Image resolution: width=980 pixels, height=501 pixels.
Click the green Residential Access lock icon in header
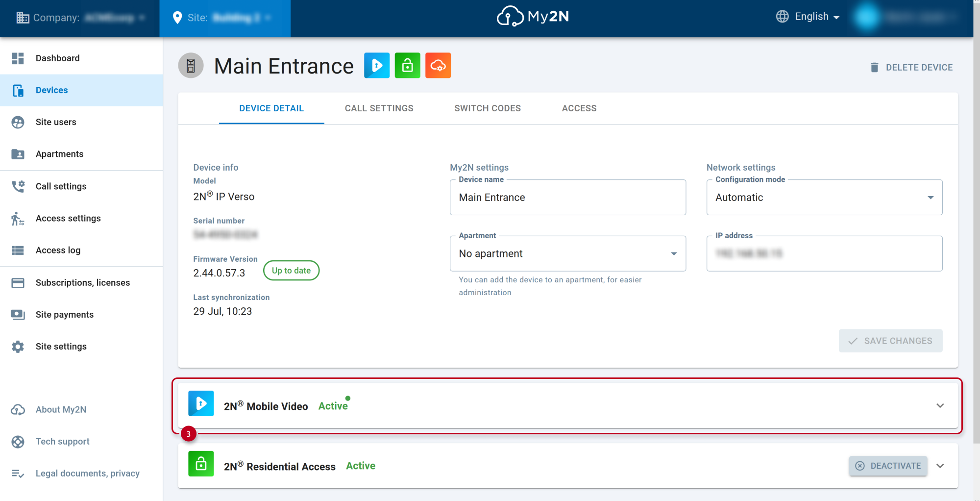(408, 65)
